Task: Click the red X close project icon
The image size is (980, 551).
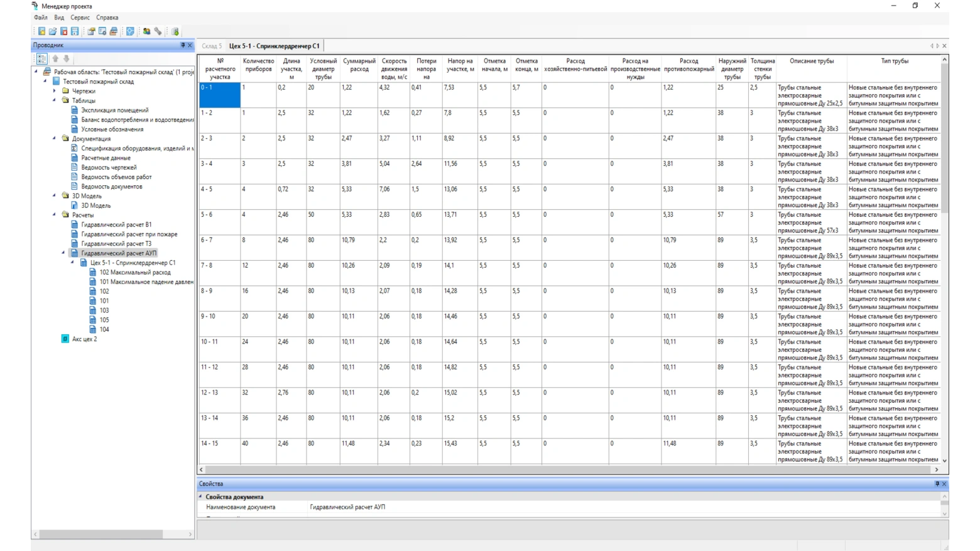Action: (x=63, y=31)
